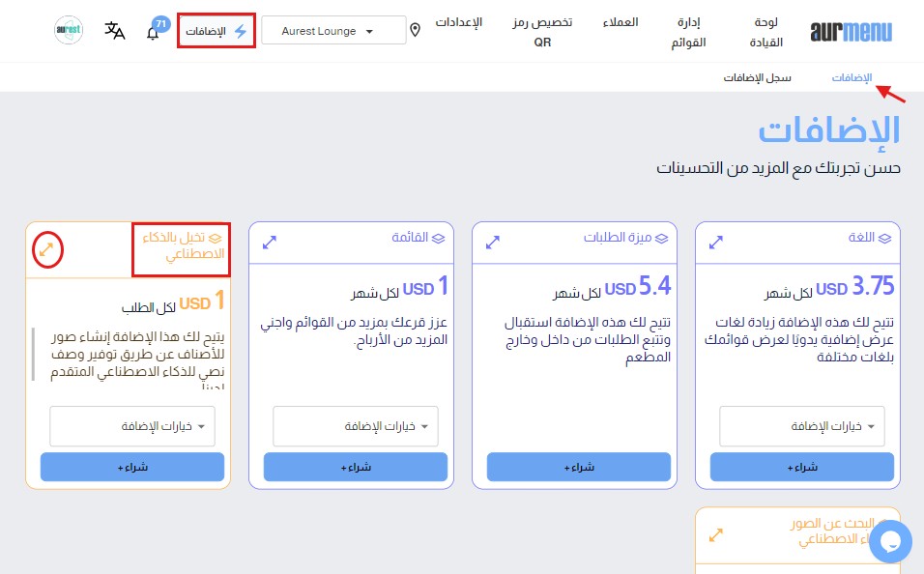
Task: Open خيارات الإضافة dropdown in اللغة card
Action: tap(801, 426)
